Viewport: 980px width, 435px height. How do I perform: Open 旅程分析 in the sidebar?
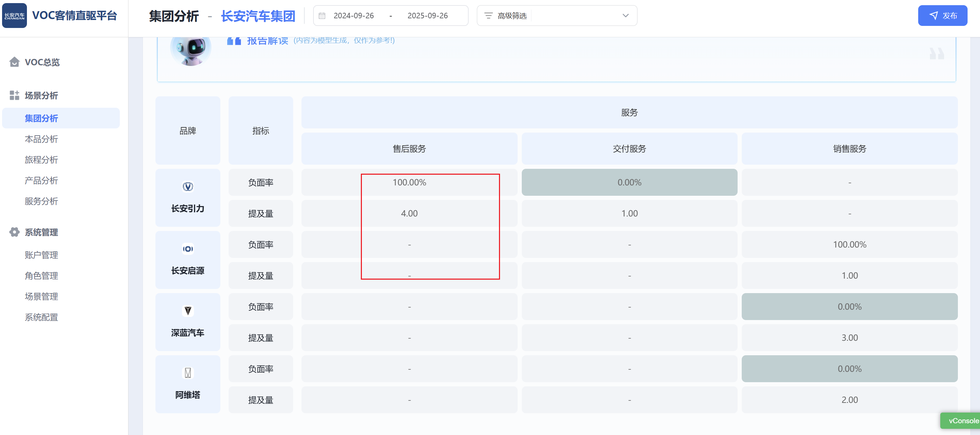(41, 160)
